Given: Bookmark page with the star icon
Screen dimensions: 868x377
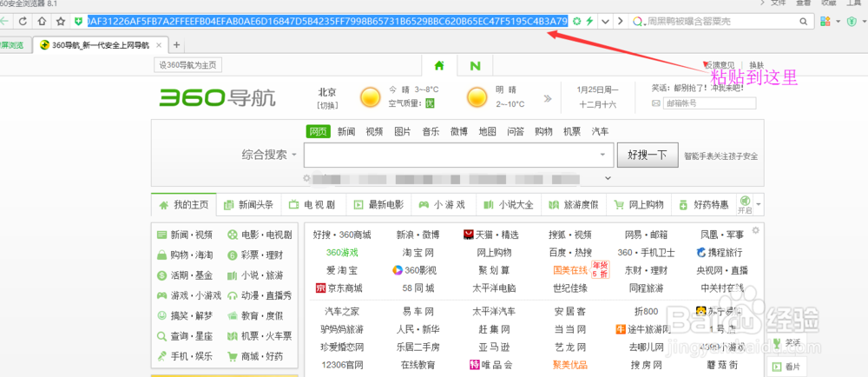Looking at the screenshot, I should (x=61, y=22).
